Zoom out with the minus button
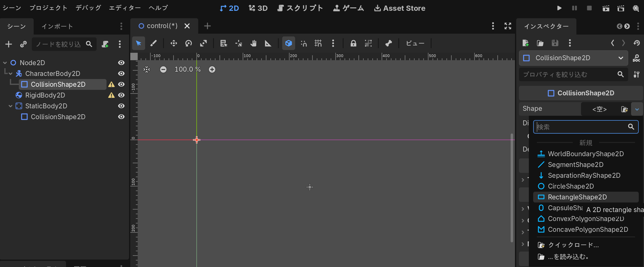 pyautogui.click(x=163, y=69)
